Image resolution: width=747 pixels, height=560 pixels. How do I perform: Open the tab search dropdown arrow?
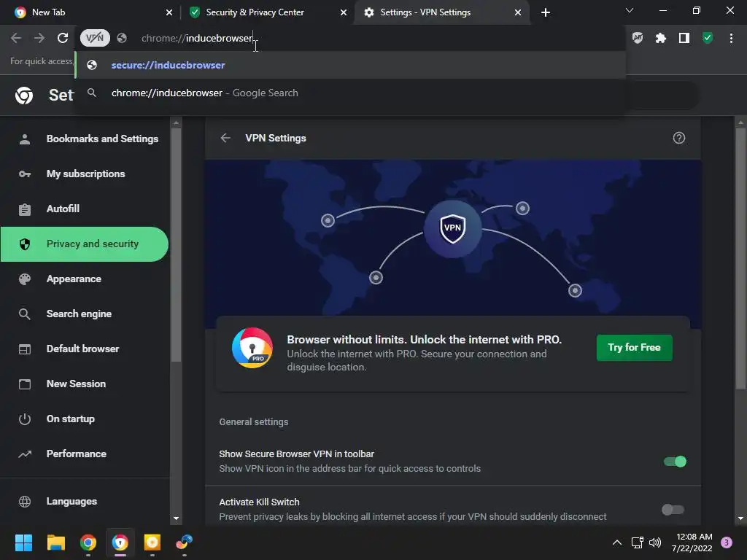click(x=630, y=10)
